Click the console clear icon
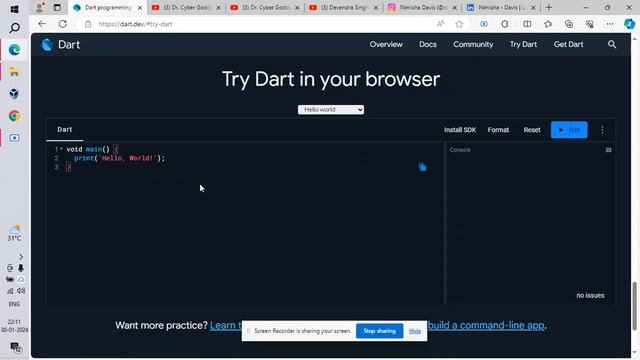Viewport: 640px width, 360px height. click(608, 150)
